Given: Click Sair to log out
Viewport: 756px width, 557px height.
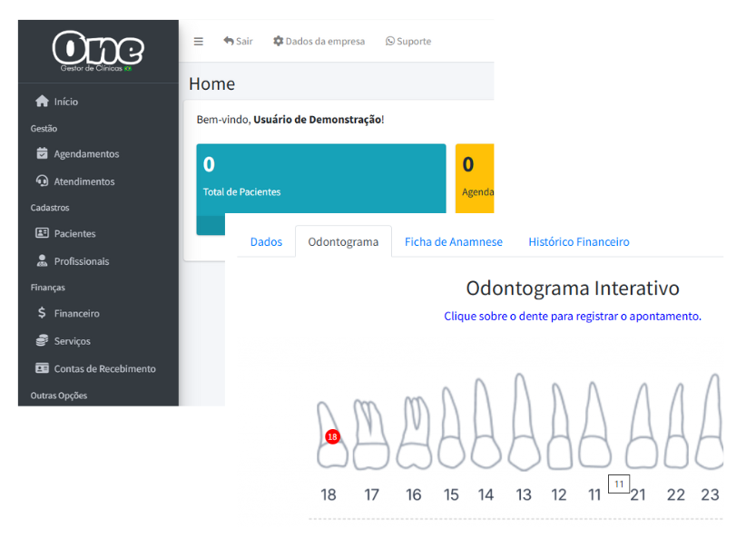Looking at the screenshot, I should click(x=238, y=42).
